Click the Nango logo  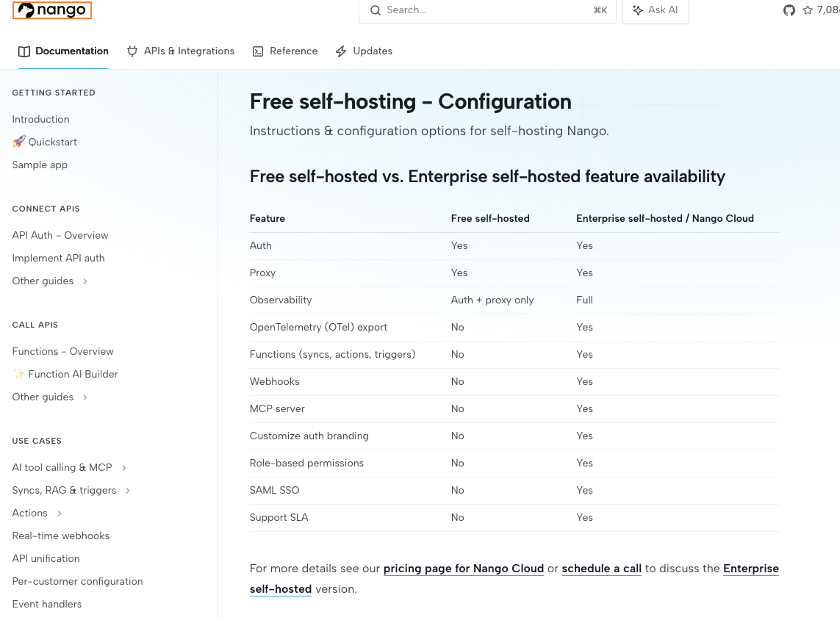[x=52, y=10]
